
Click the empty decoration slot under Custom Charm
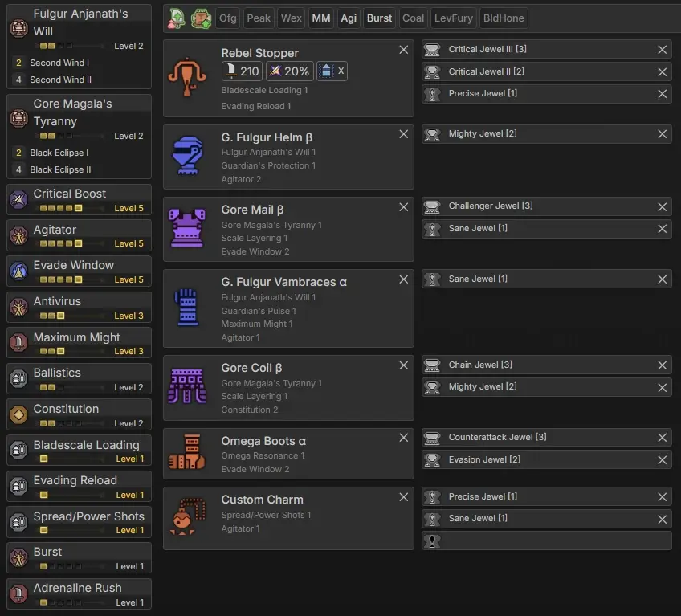(x=546, y=541)
